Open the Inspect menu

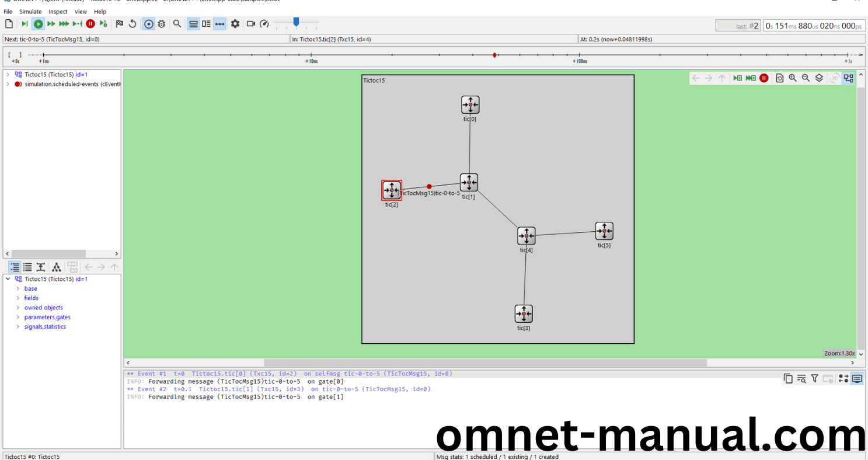(x=58, y=12)
